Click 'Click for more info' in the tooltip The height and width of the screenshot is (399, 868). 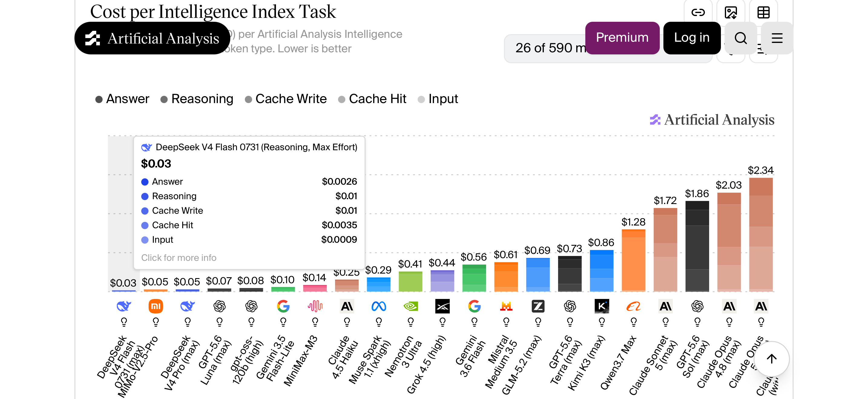point(179,258)
